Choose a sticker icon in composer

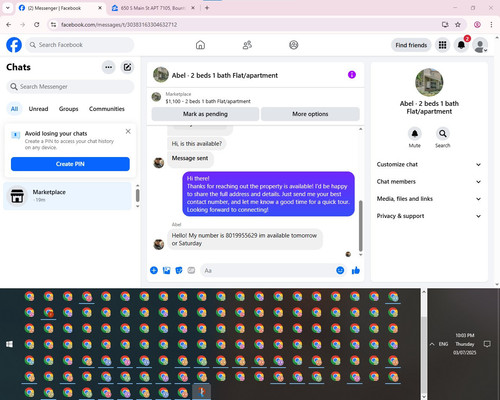point(179,270)
